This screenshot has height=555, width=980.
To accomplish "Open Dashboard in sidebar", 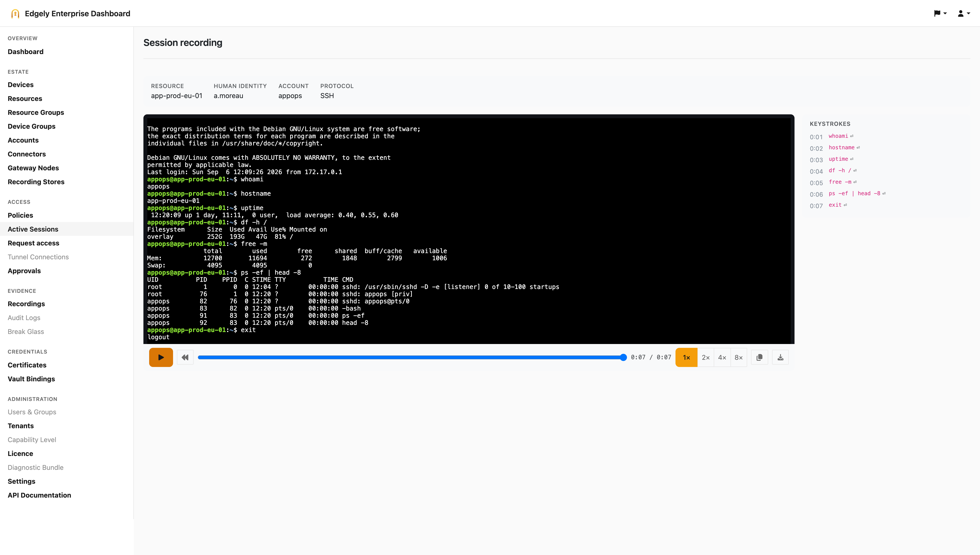I will tap(26, 51).
